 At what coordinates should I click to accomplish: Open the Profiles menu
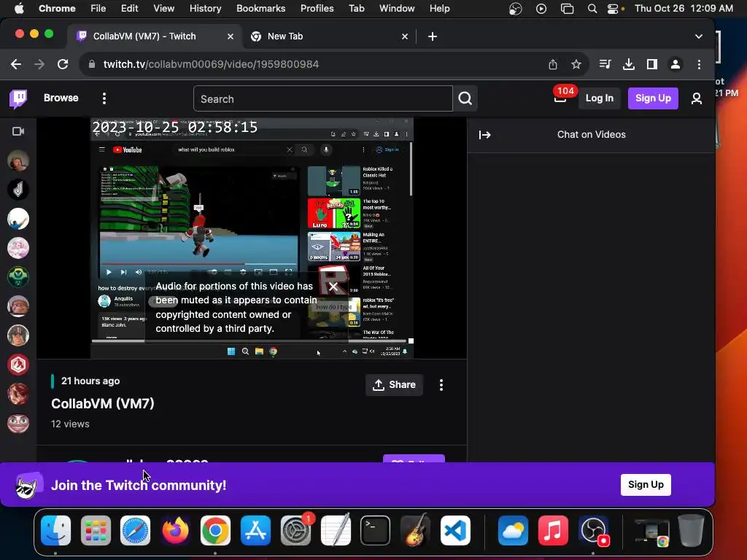pyautogui.click(x=317, y=9)
